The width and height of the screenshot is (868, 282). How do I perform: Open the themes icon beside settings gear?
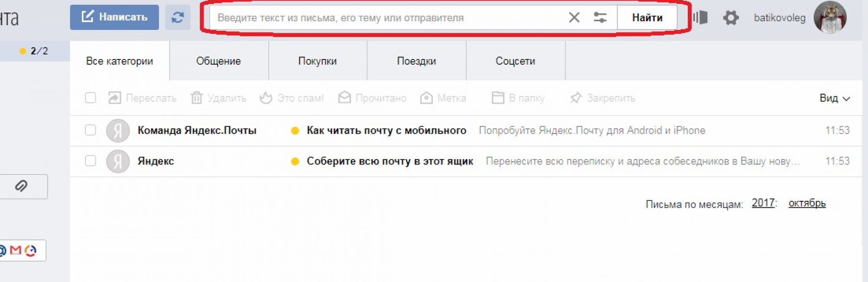(700, 18)
